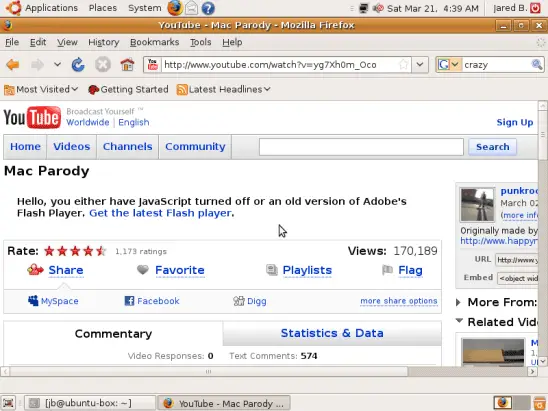Launch Firefox from the top panel icon
Image resolution: width=548 pixels, height=411 pixels.
pos(175,8)
